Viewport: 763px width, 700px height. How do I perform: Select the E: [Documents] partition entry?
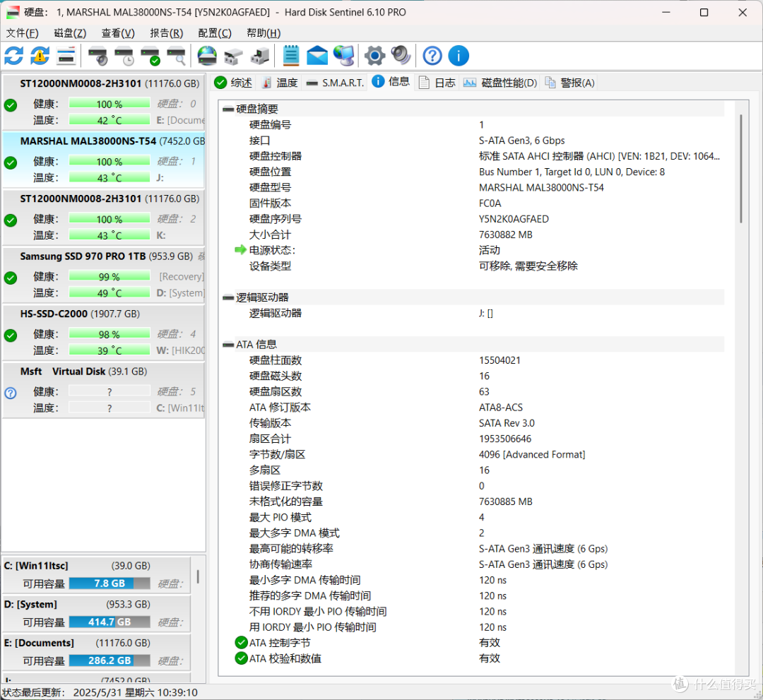click(96, 651)
